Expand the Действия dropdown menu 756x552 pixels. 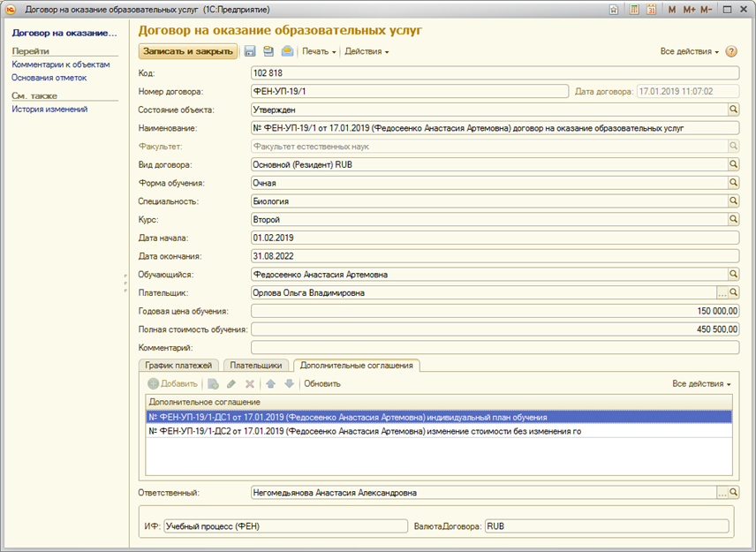(366, 51)
